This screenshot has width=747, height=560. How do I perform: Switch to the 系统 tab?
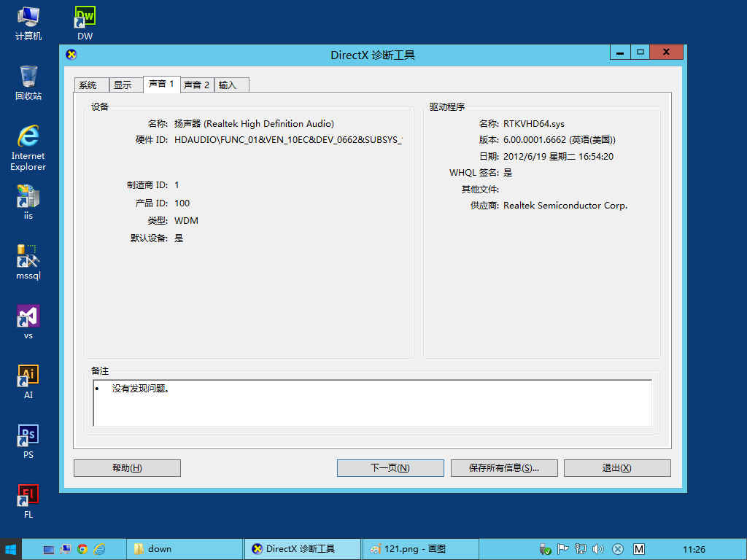(91, 85)
